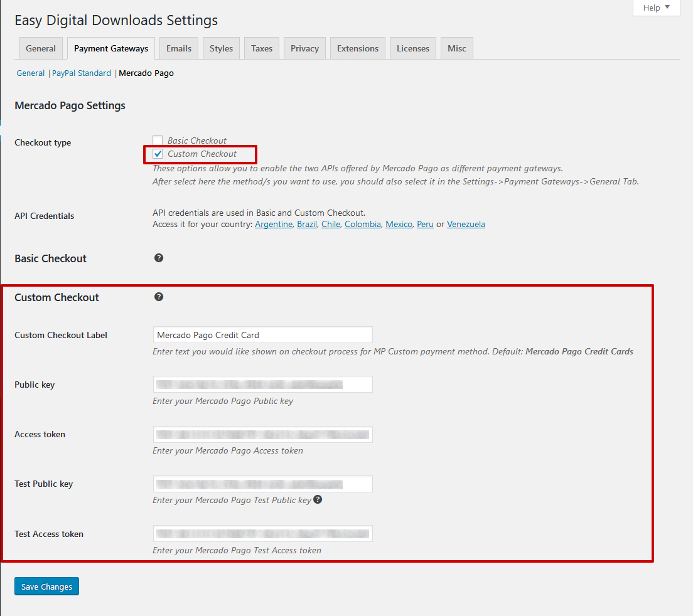The height and width of the screenshot is (616, 693).
Task: Open the Venezuela credentials link
Action: pyautogui.click(x=466, y=225)
